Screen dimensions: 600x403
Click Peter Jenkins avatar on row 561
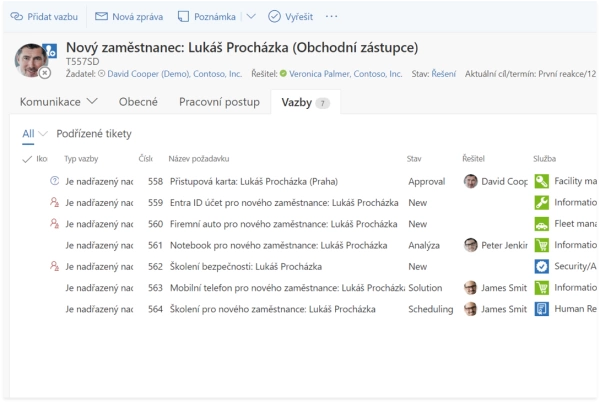coord(470,245)
